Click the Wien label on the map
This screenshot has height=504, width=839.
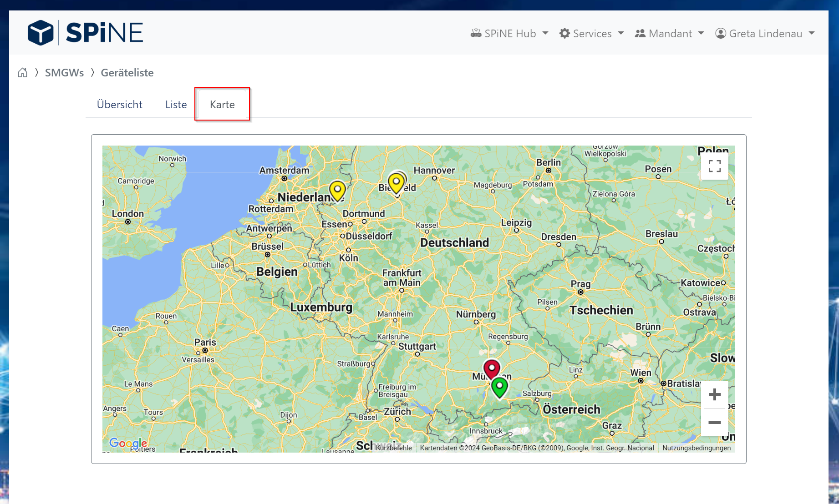coord(641,373)
